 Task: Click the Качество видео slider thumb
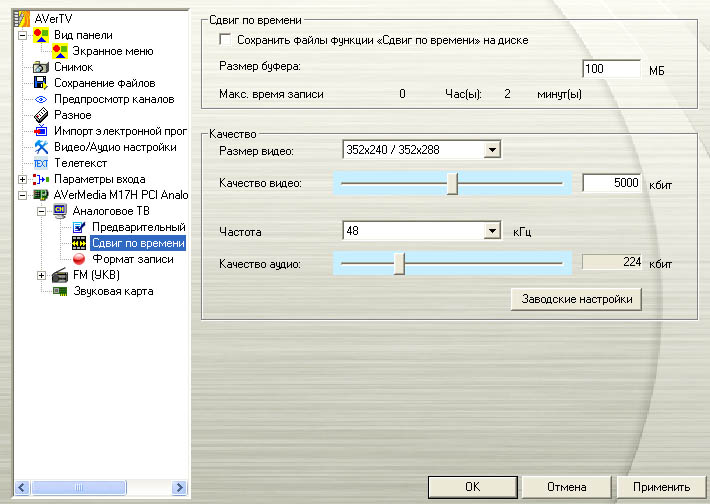coord(452,183)
